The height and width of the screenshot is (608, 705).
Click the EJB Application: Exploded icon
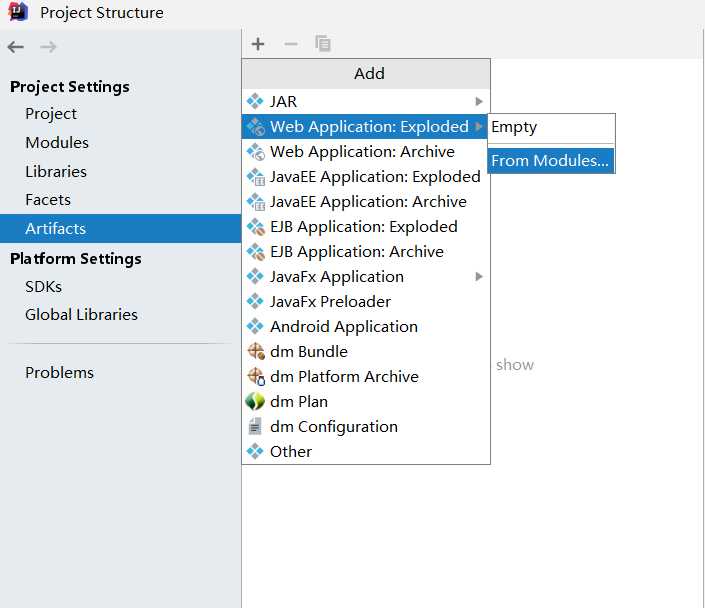256,227
